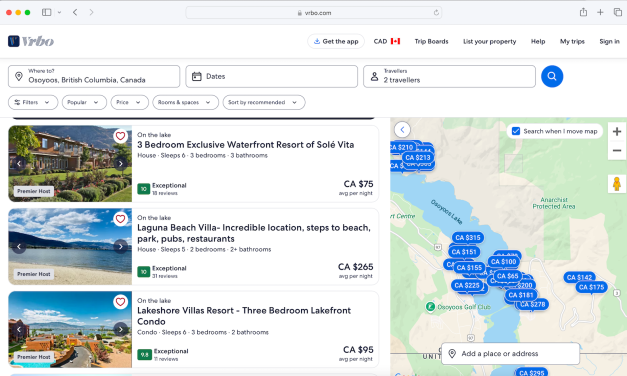This screenshot has width=627, height=376.
Task: Open 3 Bedroom Exclusive Waterfront Resort listing
Action: coord(246,145)
